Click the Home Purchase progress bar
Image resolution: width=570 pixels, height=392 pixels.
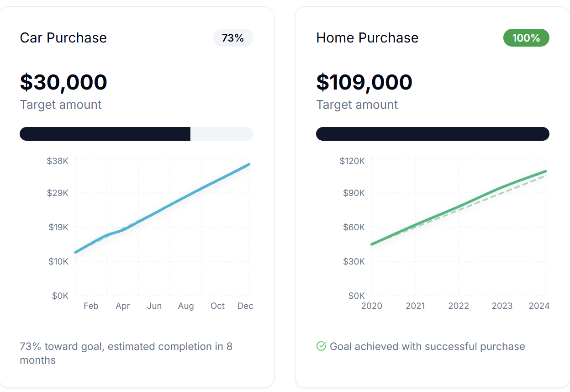coord(433,133)
